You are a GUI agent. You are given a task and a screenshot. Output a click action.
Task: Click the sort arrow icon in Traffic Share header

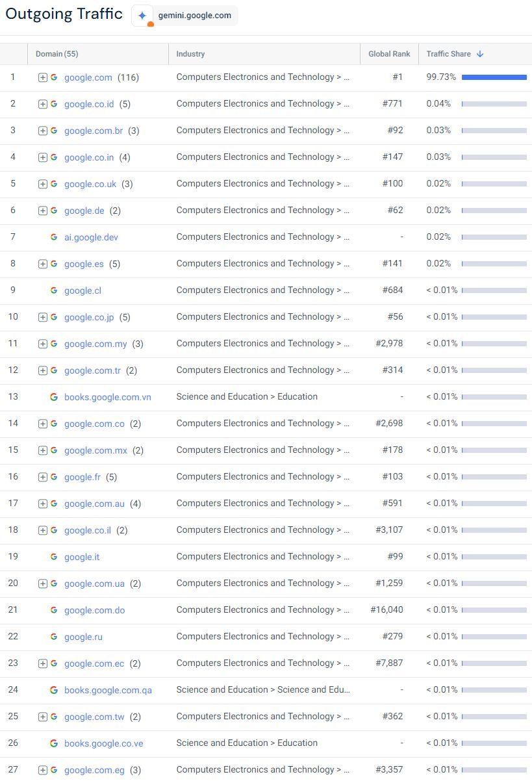pos(480,54)
